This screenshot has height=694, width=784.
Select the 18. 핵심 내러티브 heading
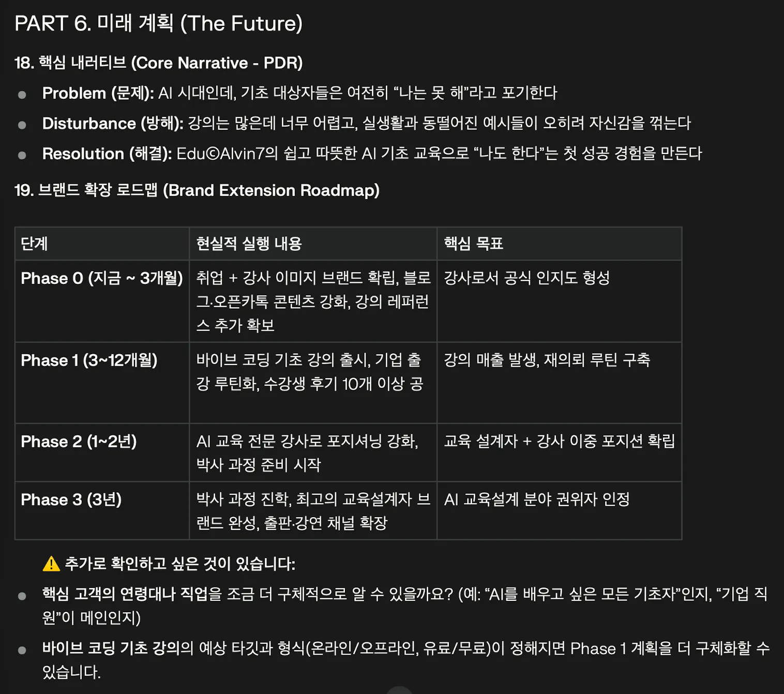[x=158, y=63]
